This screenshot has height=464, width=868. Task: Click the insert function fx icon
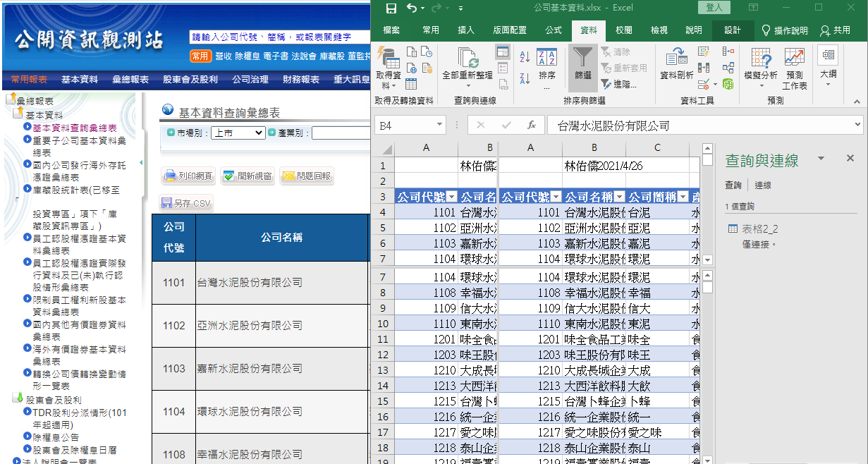coord(532,126)
